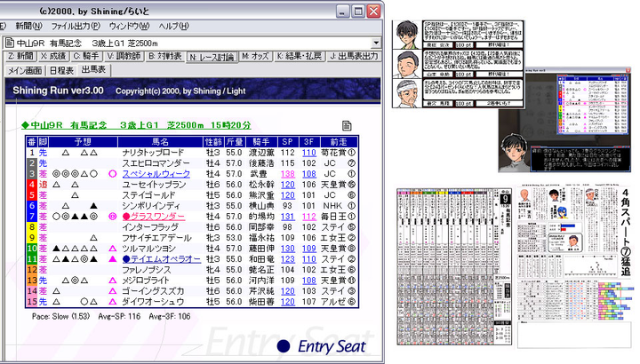Open the ファイル出力(P) menu
Image resolution: width=640 pixels, height=364 pixels.
click(x=76, y=26)
